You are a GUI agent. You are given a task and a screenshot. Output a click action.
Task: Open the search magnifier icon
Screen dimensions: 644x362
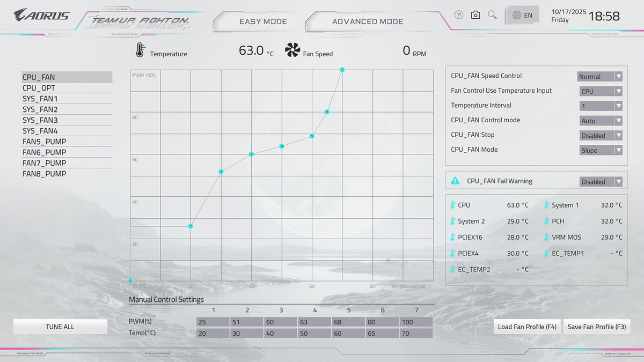(492, 15)
